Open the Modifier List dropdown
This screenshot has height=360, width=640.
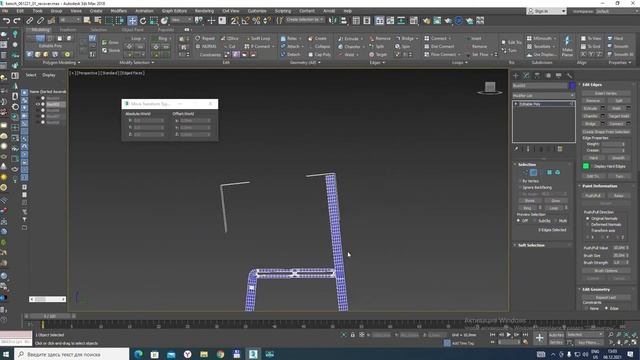[544, 96]
